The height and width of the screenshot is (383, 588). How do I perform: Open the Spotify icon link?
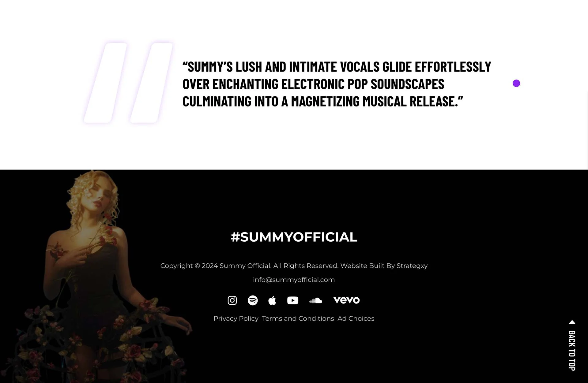pos(253,300)
